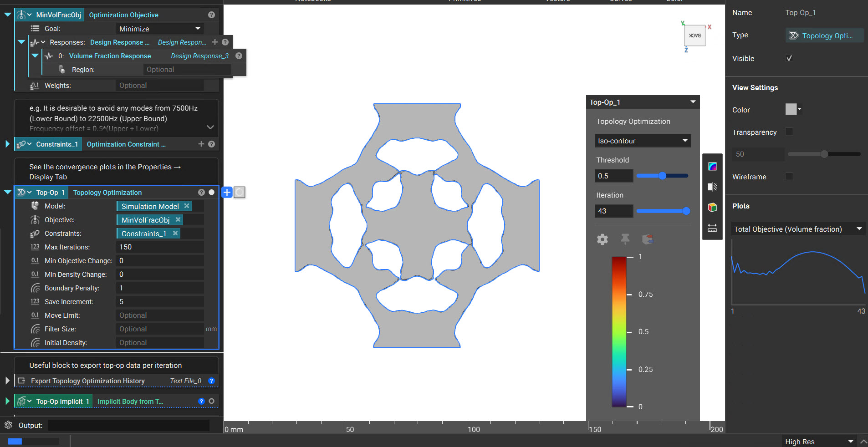Open help for Volume Fraction Response
The image size is (868, 447).
[x=239, y=56]
